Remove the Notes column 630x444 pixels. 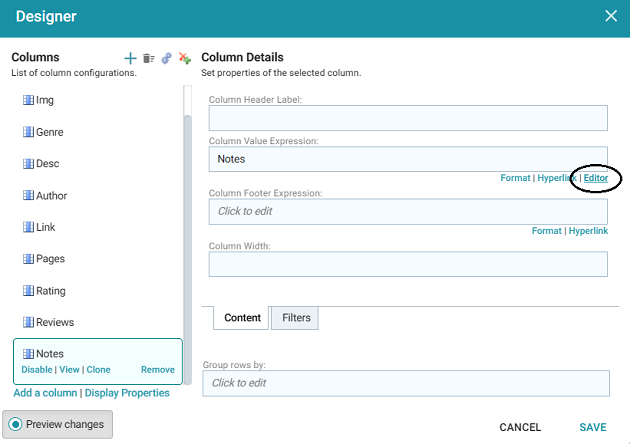157,370
